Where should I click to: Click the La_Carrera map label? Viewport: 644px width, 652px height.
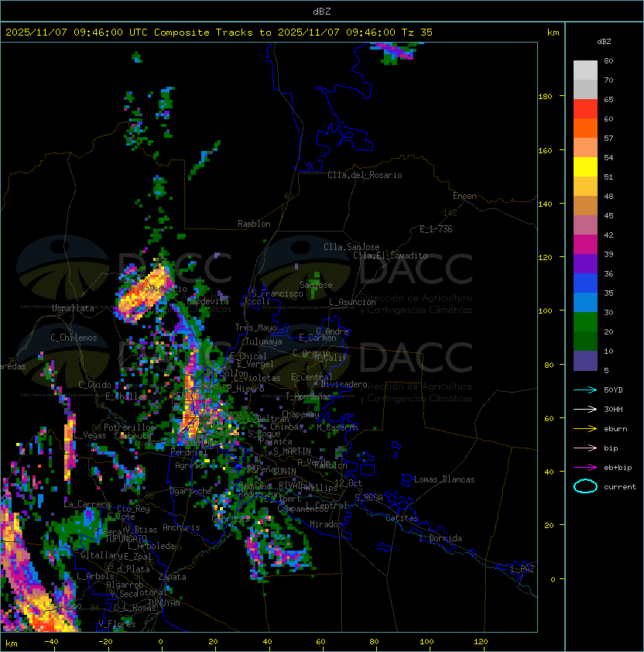[87, 504]
